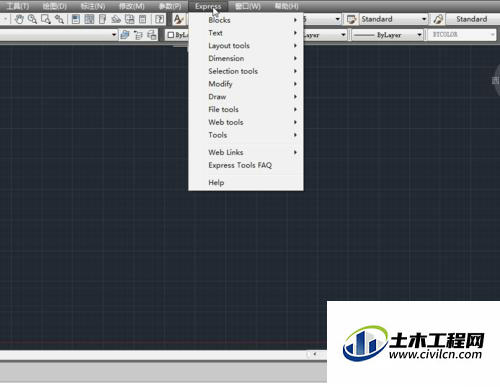Select the Zoom Window tool
Image resolution: width=500 pixels, height=387 pixels.
46,19
